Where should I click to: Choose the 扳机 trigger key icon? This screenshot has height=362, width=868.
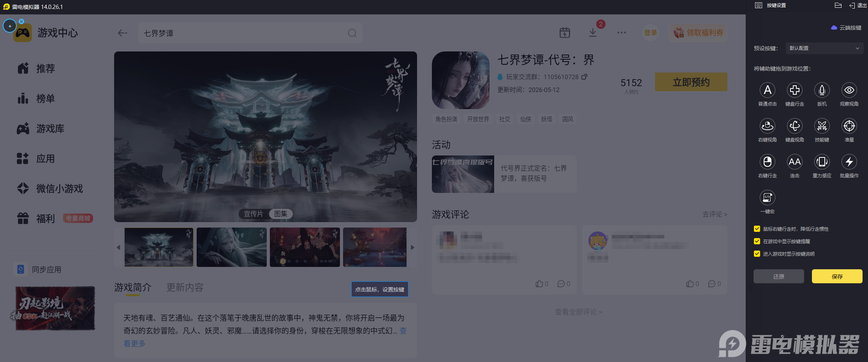(822, 90)
